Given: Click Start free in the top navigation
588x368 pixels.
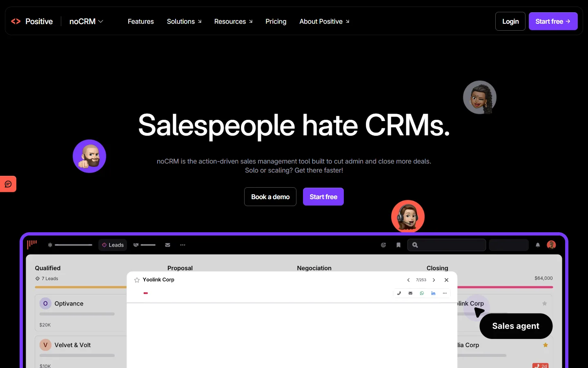Looking at the screenshot, I should [553, 21].
